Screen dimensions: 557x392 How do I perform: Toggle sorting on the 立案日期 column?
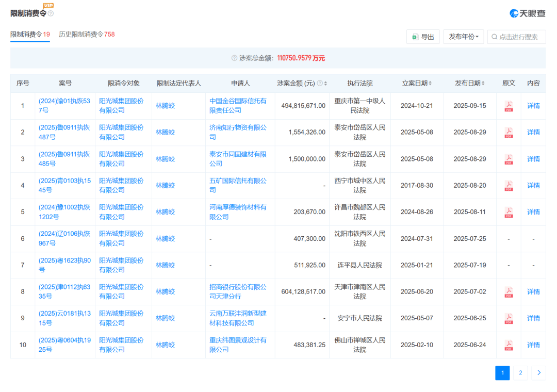tap(431, 83)
